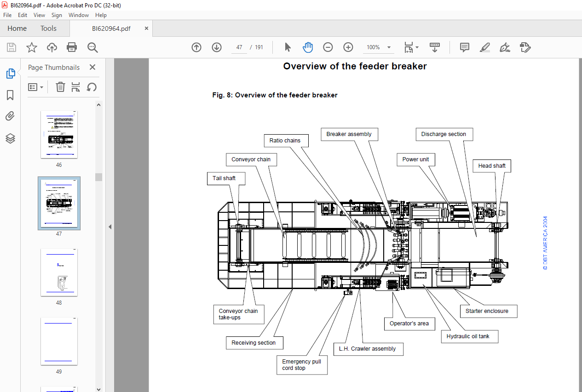
Task: Click the 'Breaker assembly' label
Action: tap(349, 134)
